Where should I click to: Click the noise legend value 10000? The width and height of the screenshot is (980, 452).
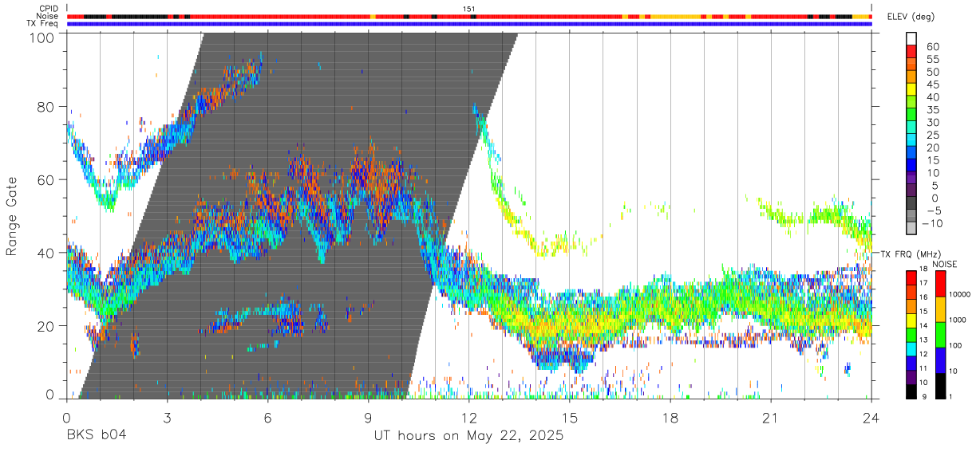pos(960,294)
